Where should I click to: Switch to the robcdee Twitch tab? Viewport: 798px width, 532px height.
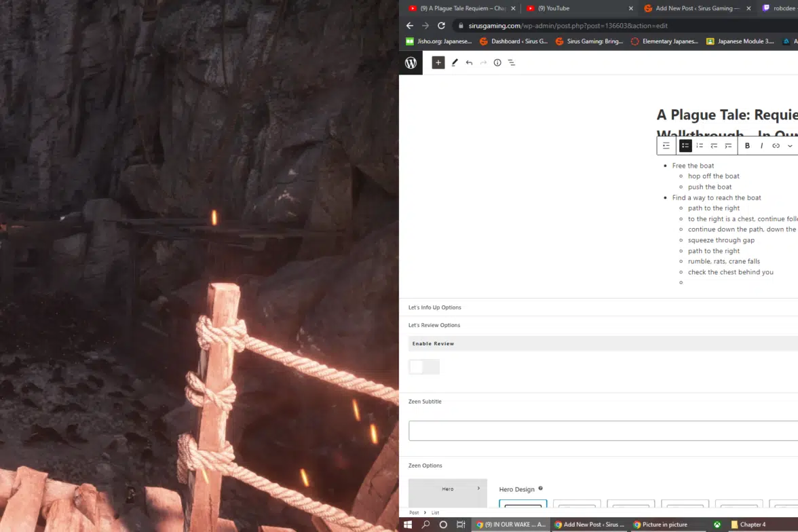tap(779, 8)
